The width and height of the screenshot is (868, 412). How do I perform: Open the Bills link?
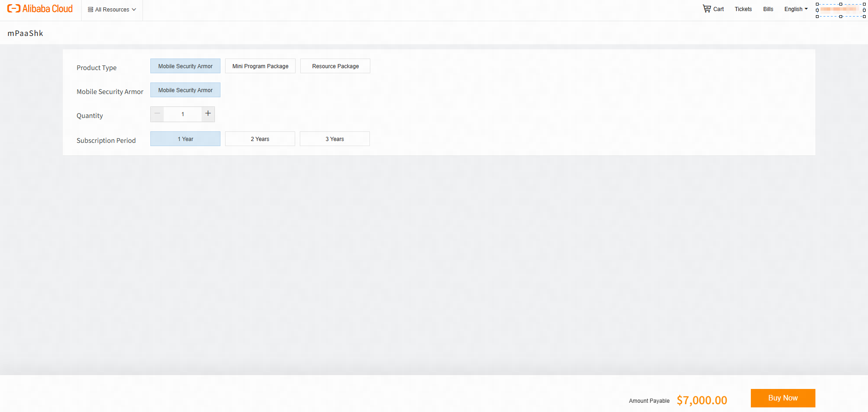[x=768, y=9]
